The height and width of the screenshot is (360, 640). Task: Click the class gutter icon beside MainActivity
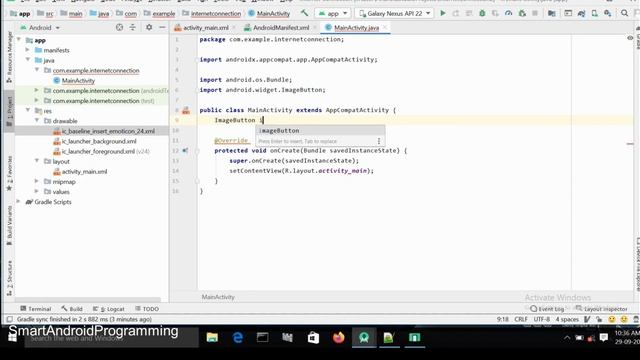(x=186, y=110)
